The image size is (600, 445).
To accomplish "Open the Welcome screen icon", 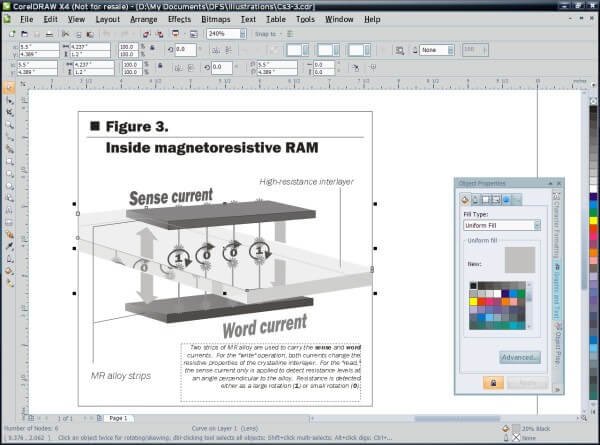I will tap(194, 34).
